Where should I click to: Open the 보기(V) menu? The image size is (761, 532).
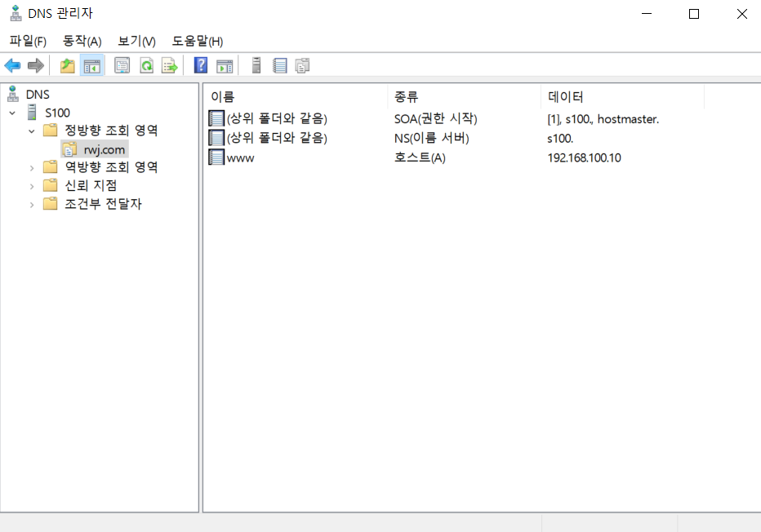coord(136,42)
